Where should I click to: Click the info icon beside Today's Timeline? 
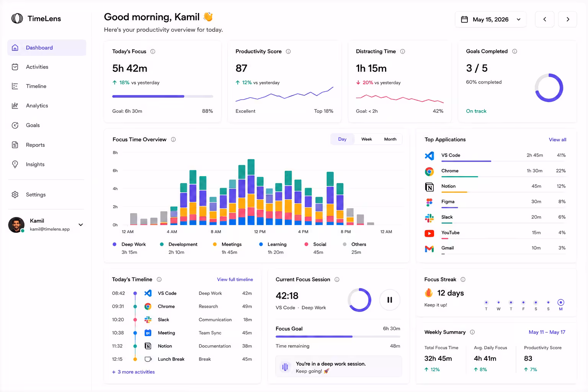pos(159,279)
